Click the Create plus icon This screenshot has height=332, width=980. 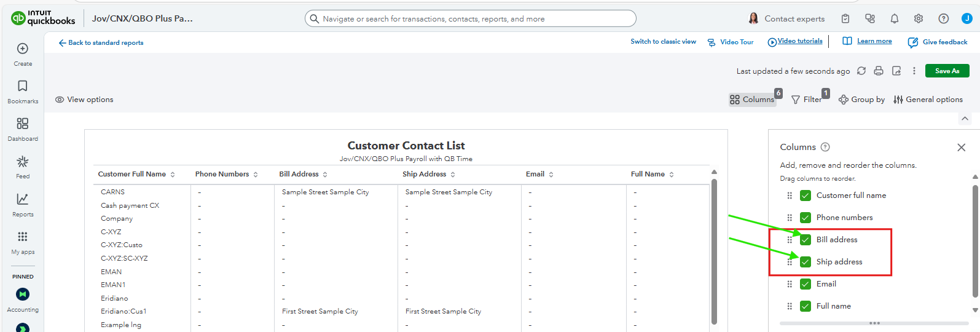pos(23,49)
